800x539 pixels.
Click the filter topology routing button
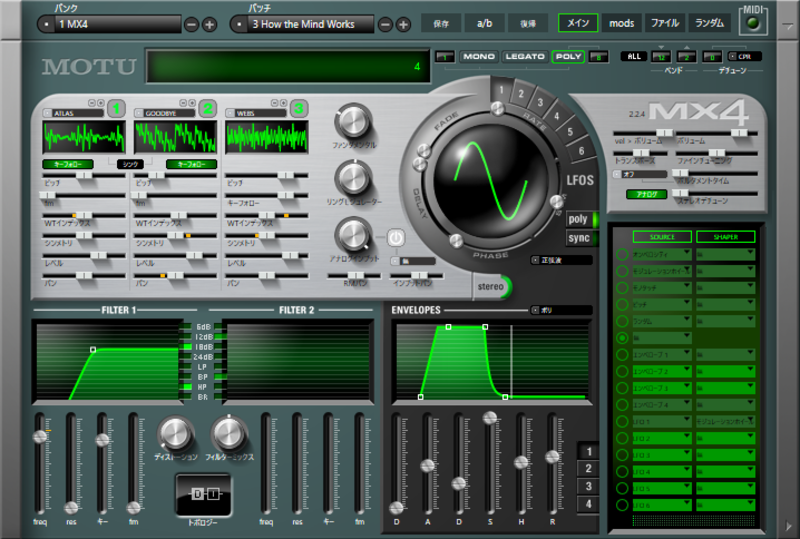(203, 494)
